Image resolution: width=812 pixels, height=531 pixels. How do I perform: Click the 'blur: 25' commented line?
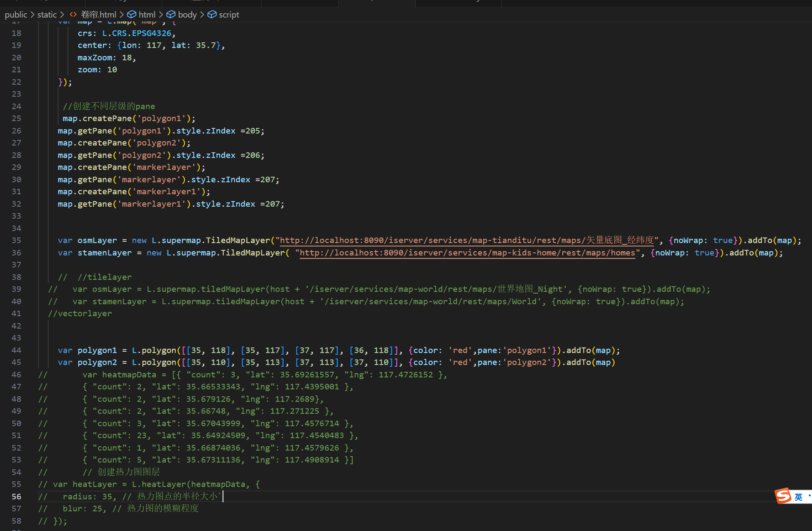pos(118,508)
